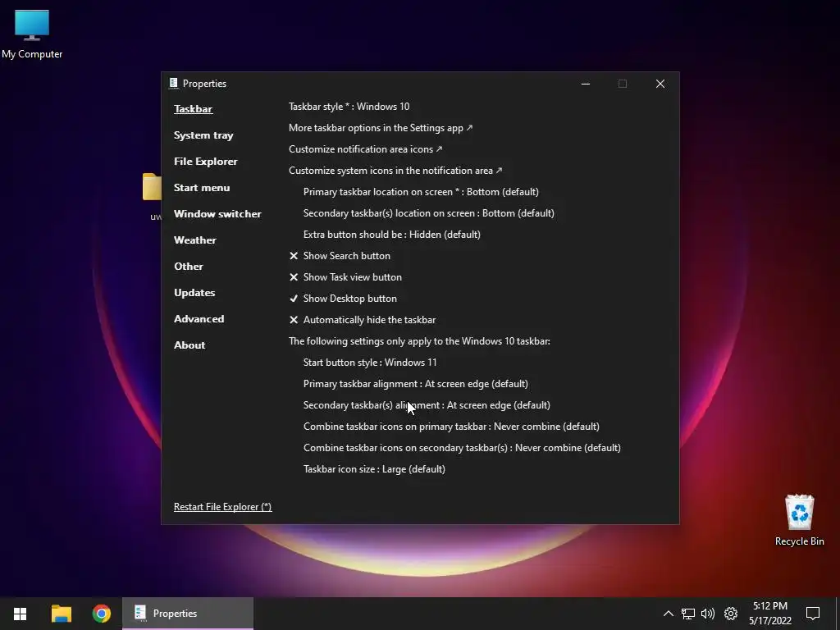The width and height of the screenshot is (840, 630).
Task: Change Taskbar style option
Action: tap(349, 107)
